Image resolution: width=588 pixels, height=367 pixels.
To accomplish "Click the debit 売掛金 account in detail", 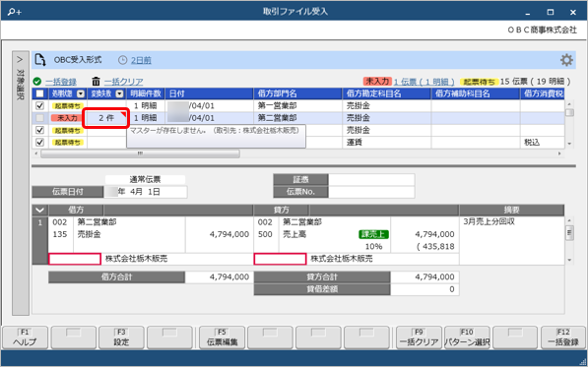I will 89,234.
